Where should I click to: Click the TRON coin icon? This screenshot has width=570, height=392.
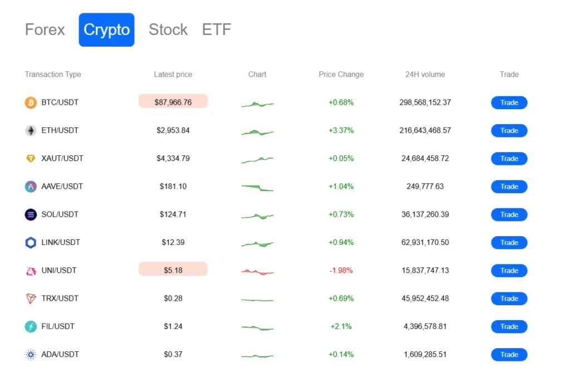point(31,298)
